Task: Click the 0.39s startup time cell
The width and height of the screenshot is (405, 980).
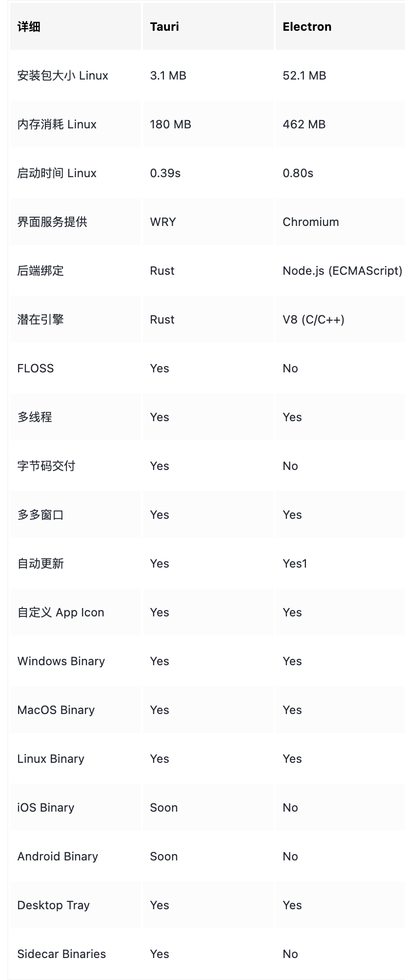Action: point(165,173)
